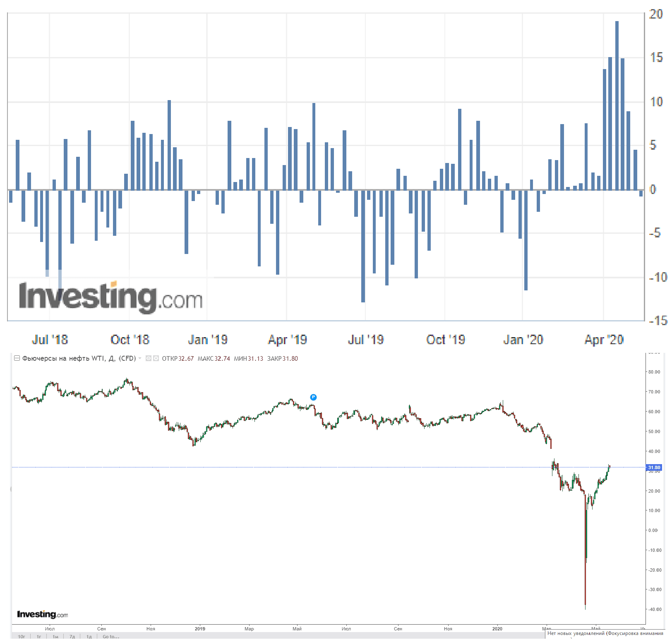The image size is (672, 642).
Task: Collapse the WTI futures legend box
Action: tap(17, 358)
